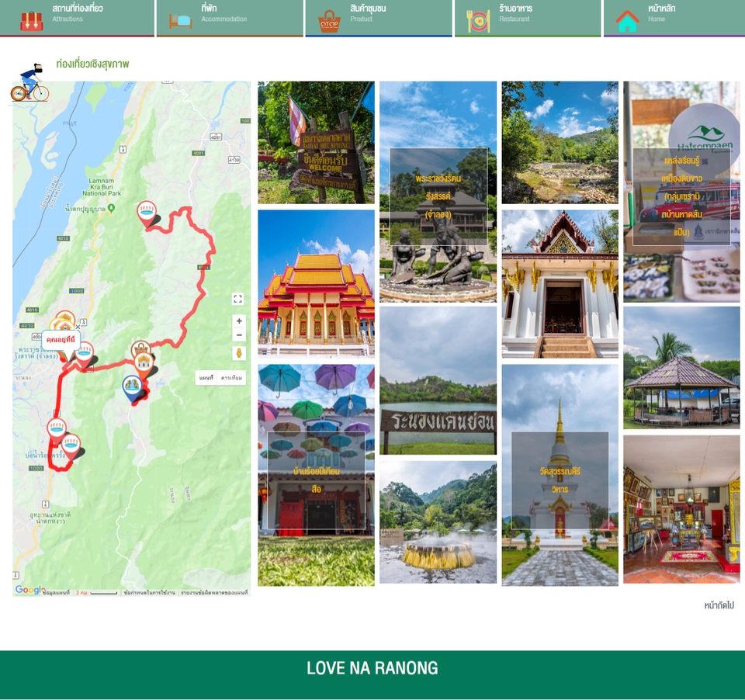Click the 'ท่องเที่ยวเชิงสุขภาพ' heading
Viewport: 745px width, 700px height.
coord(92,64)
